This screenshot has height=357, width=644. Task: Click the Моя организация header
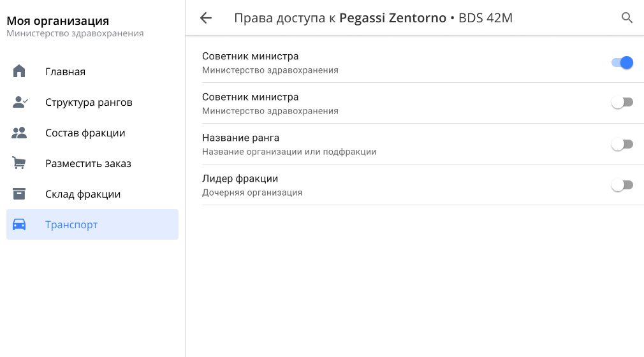58,21
